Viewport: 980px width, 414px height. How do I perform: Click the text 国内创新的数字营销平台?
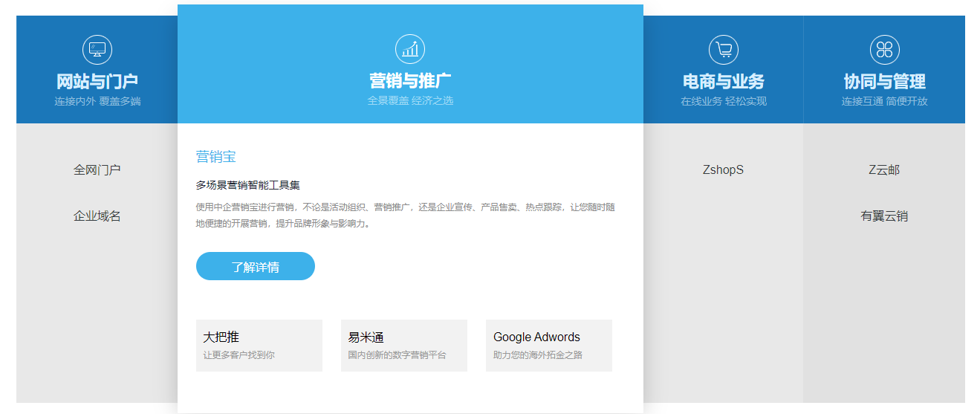[397, 355]
